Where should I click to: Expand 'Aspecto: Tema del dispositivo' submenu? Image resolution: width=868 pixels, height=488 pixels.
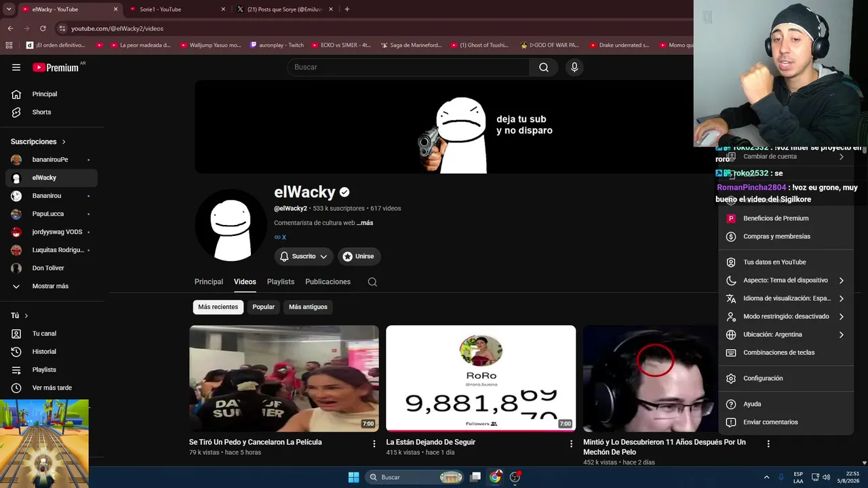787,281
